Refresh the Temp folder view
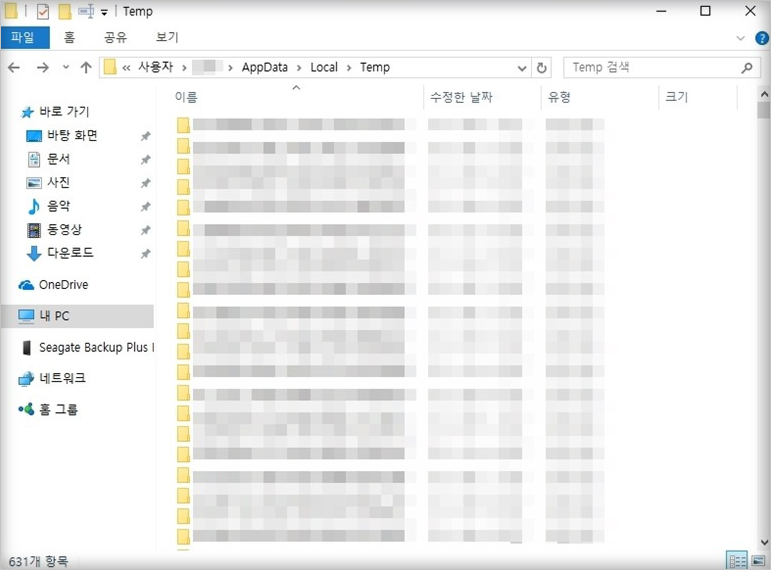771x570 pixels. [541, 68]
